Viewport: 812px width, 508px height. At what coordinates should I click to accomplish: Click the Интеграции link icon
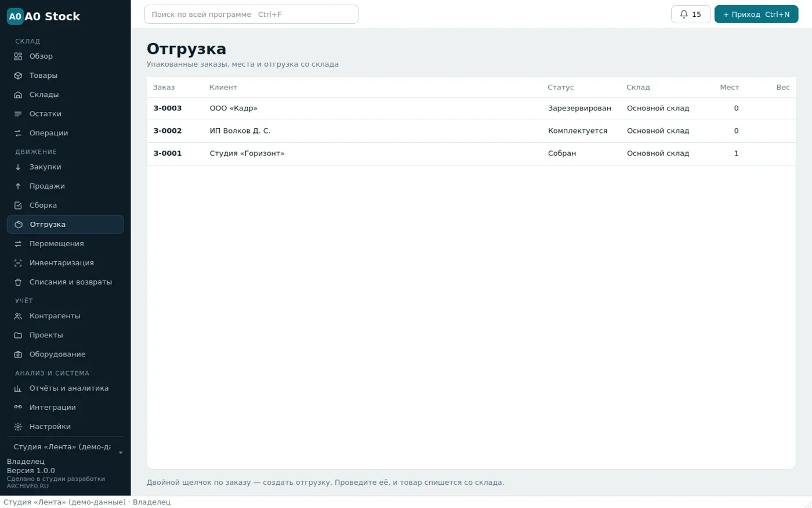(x=18, y=408)
